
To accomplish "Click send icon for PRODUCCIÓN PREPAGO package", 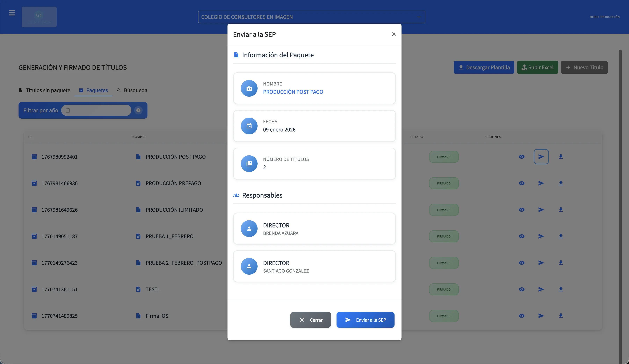I will pyautogui.click(x=541, y=183).
